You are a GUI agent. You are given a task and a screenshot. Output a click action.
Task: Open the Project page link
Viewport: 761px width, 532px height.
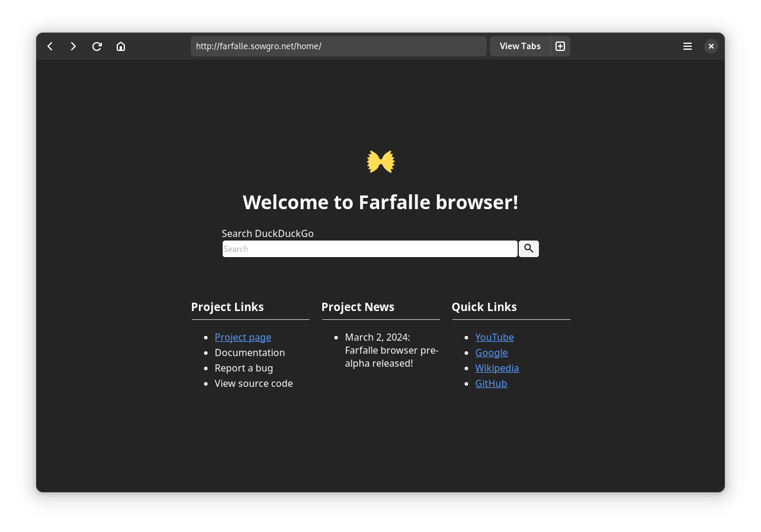point(243,337)
